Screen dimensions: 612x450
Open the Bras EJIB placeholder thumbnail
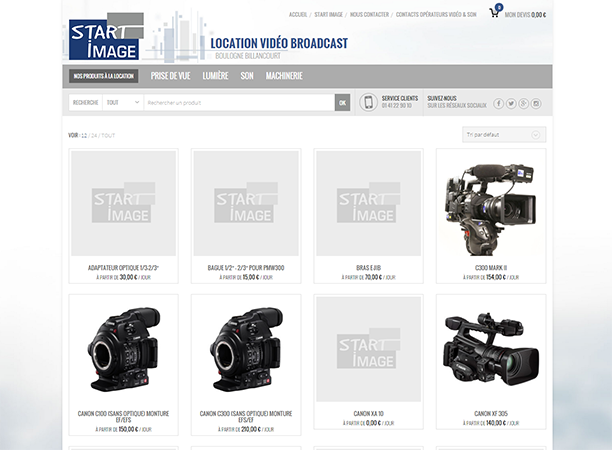(368, 203)
